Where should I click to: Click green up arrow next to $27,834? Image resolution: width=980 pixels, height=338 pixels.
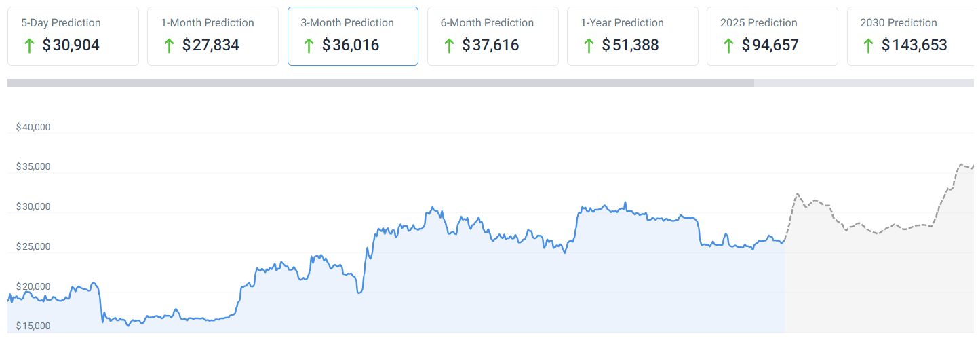[169, 46]
